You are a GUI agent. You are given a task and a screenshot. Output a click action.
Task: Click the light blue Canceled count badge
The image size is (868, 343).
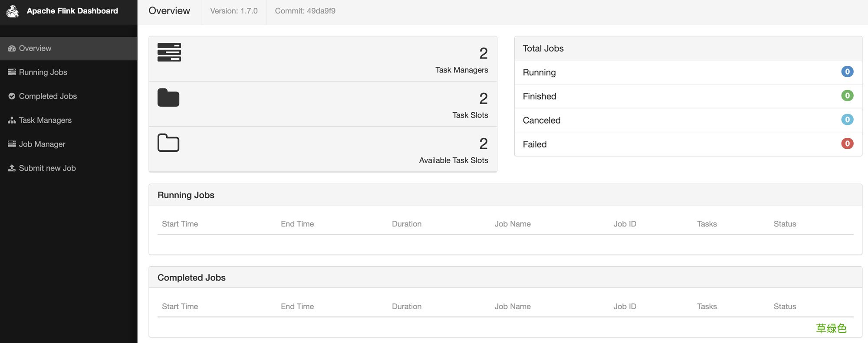(847, 120)
